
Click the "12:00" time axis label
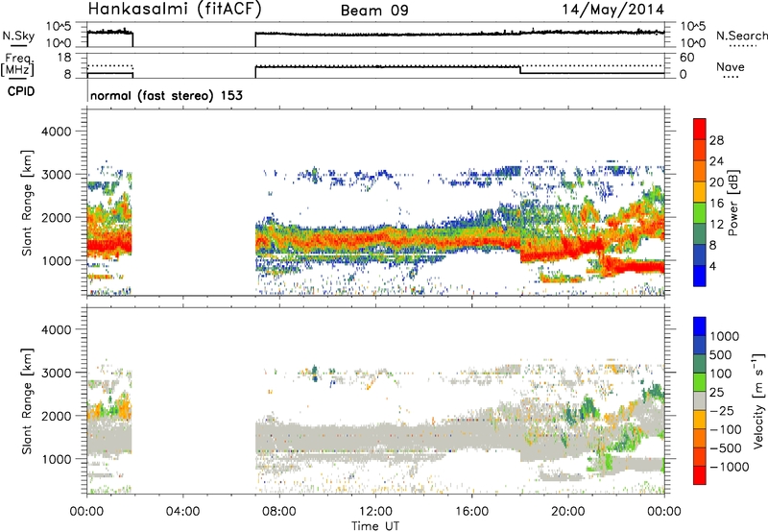(x=375, y=512)
